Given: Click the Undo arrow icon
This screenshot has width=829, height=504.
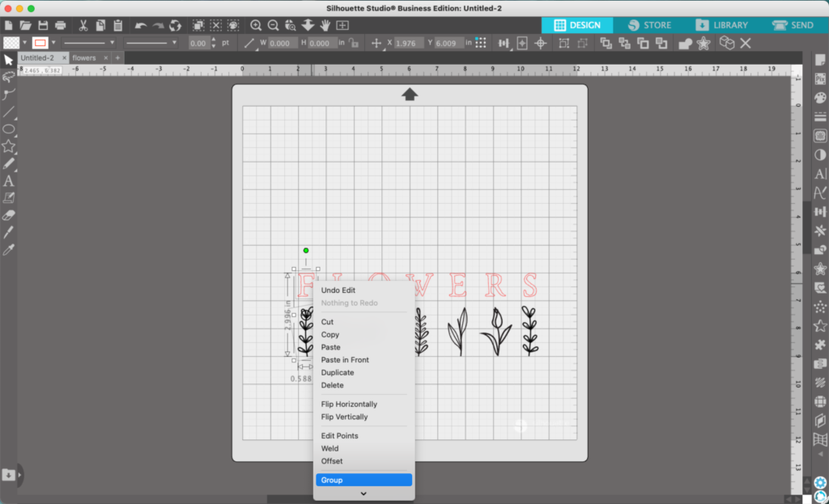Looking at the screenshot, I should tap(141, 25).
